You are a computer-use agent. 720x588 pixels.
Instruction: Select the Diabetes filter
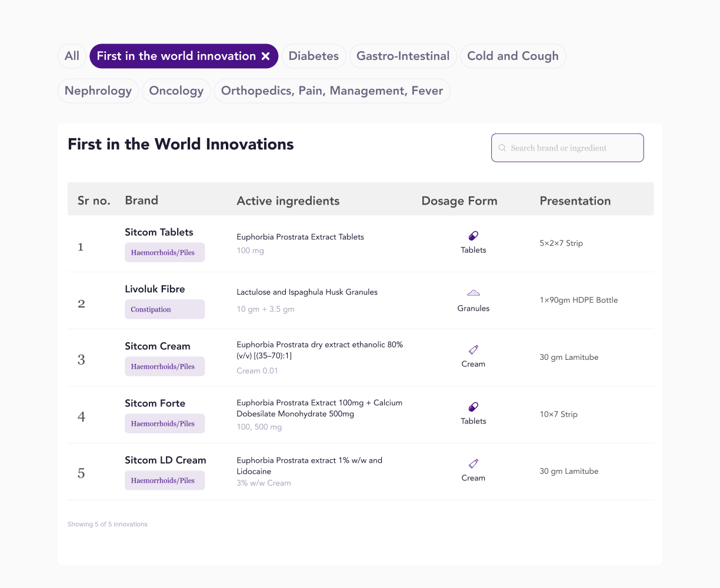(314, 56)
